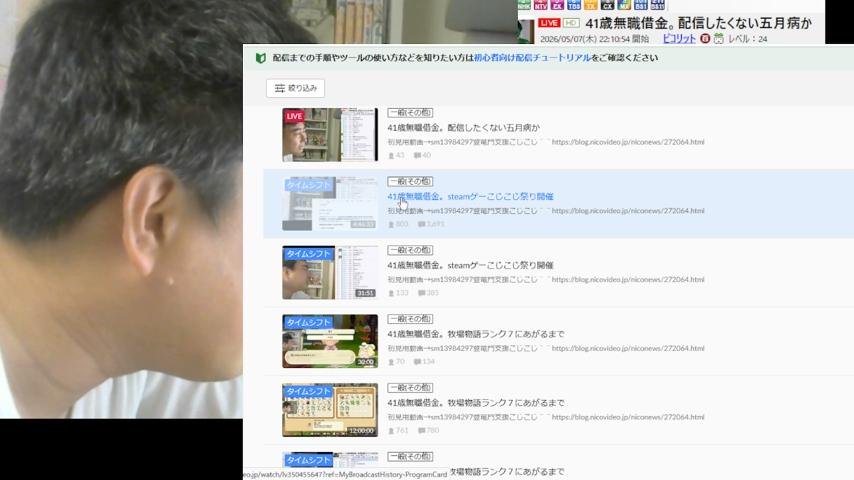Click the 一般(その他) tag in the 30:00 row
The width and height of the screenshot is (854, 480).
[410, 319]
